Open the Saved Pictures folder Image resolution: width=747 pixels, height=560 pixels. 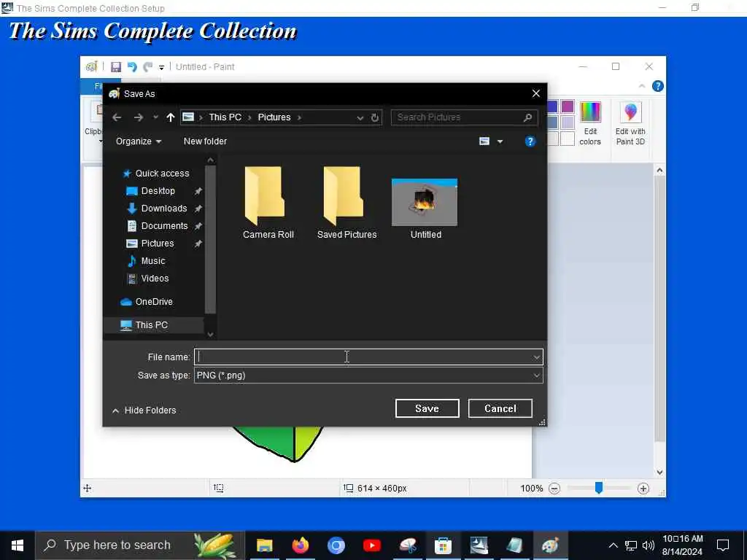tap(347, 203)
